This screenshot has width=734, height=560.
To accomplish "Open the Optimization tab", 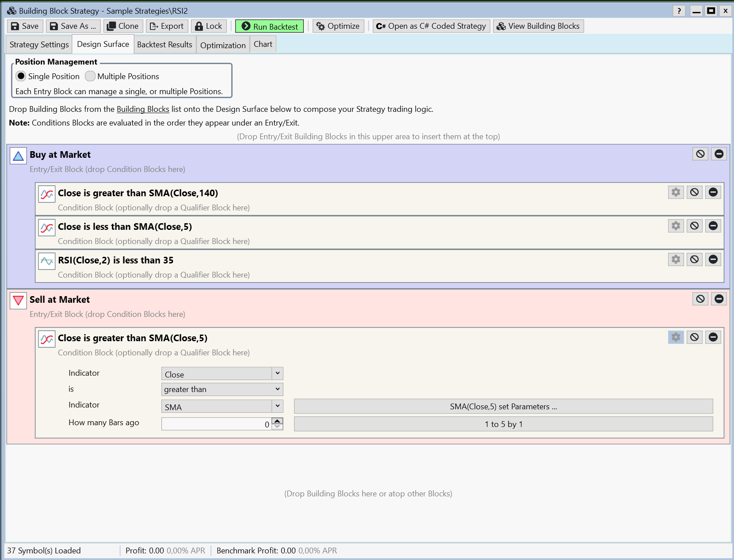I will [x=223, y=45].
